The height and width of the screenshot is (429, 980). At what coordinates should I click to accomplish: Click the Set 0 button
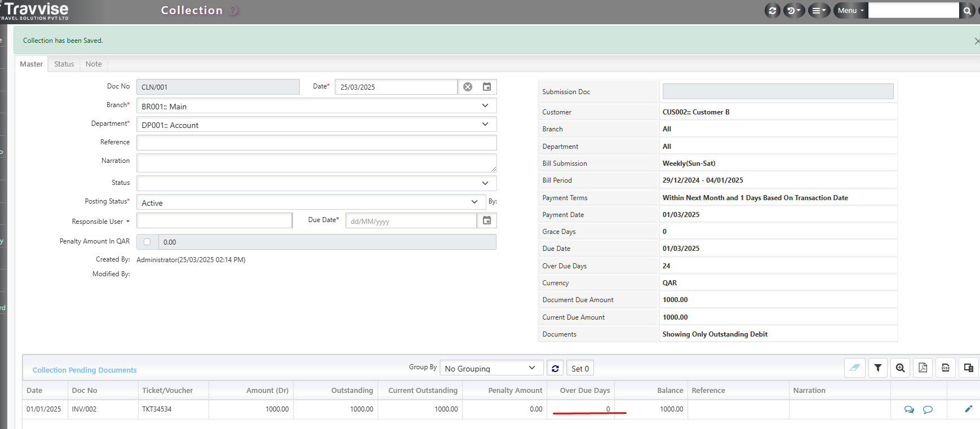click(x=580, y=368)
